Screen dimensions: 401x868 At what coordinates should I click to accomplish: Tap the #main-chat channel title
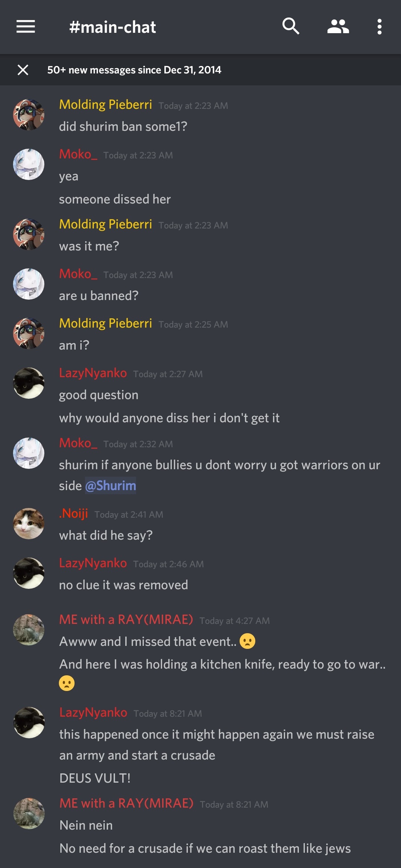(x=113, y=27)
